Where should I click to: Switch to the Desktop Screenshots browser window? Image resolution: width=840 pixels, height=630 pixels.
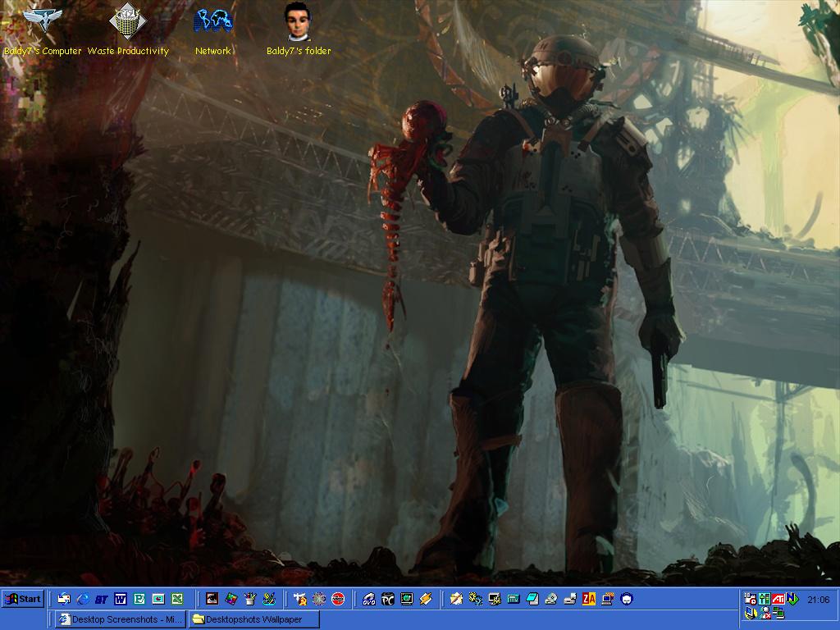(121, 619)
